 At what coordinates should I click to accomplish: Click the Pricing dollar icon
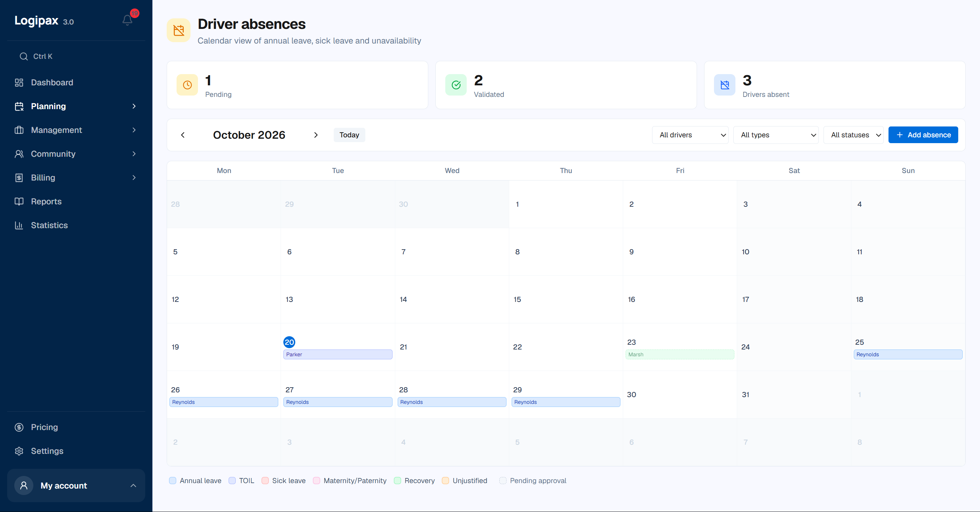[19, 427]
